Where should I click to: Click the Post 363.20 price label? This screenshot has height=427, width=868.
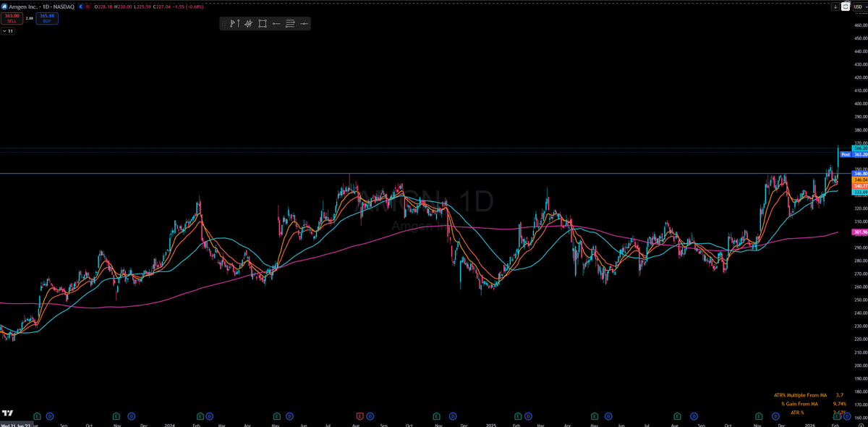point(854,154)
